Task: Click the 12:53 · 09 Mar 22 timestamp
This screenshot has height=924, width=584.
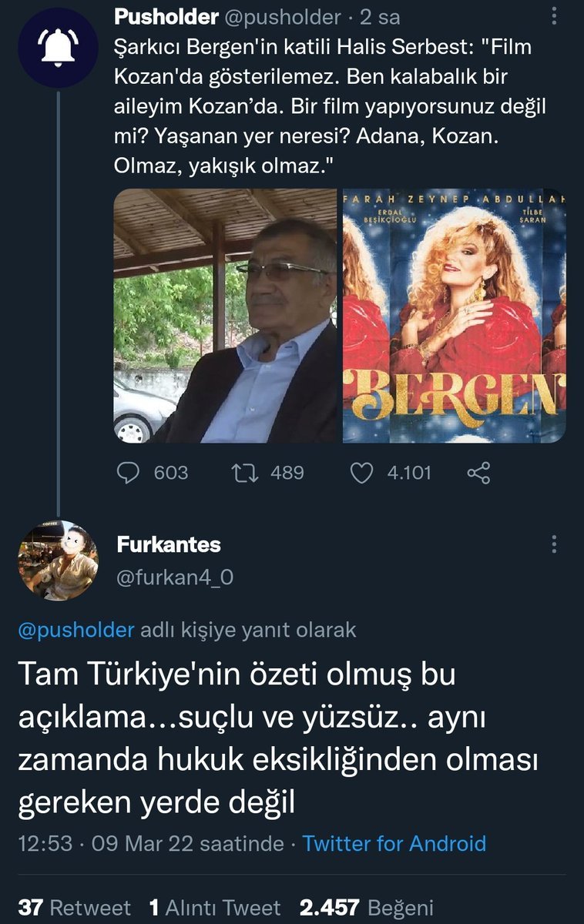Action: coord(150,843)
